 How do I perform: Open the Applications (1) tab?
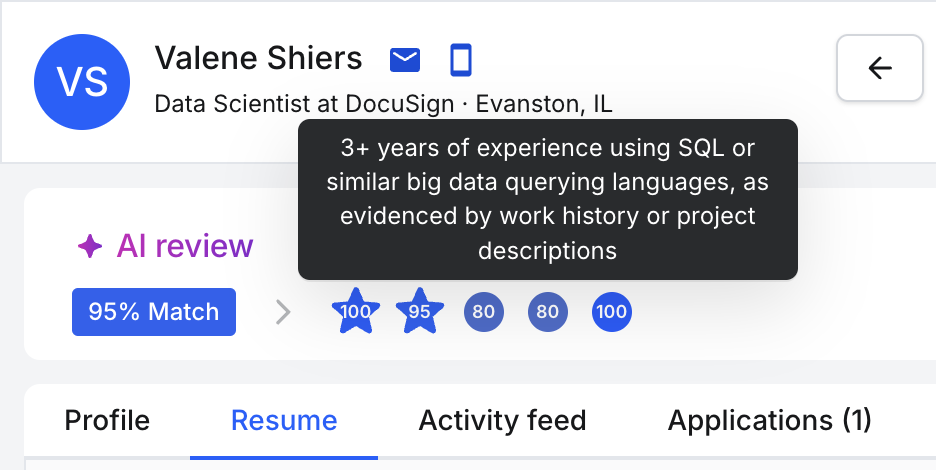coord(769,420)
